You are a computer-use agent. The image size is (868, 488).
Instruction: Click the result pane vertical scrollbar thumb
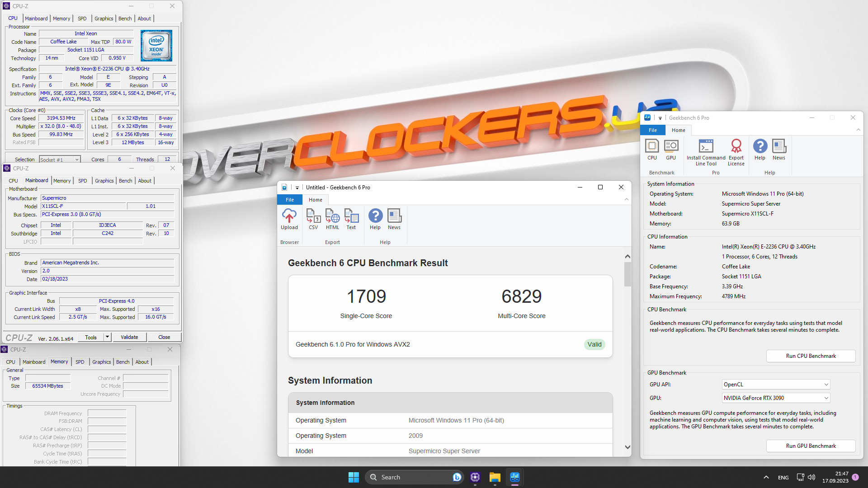pos(627,274)
